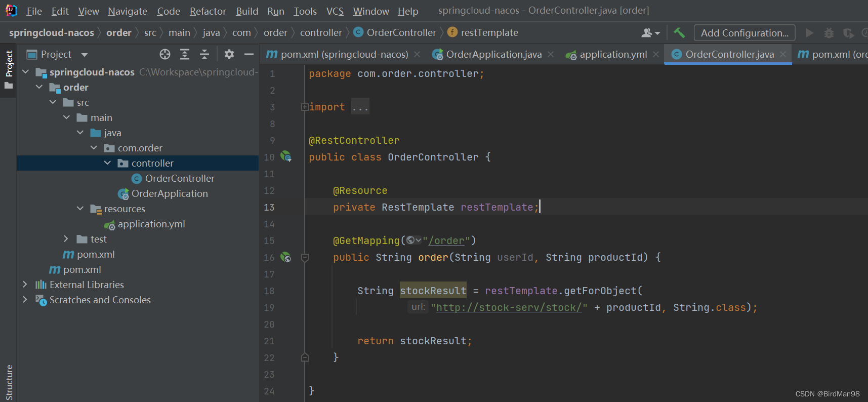Open the Build menu
The image size is (868, 402).
pos(247,11)
